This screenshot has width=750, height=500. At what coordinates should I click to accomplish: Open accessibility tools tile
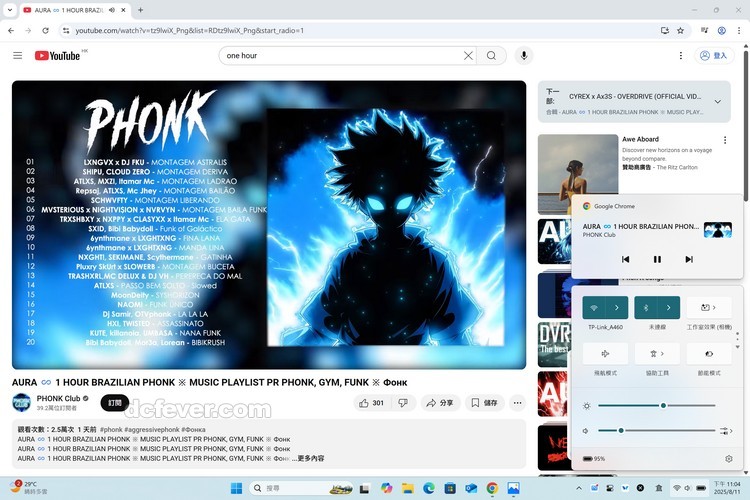point(657,354)
